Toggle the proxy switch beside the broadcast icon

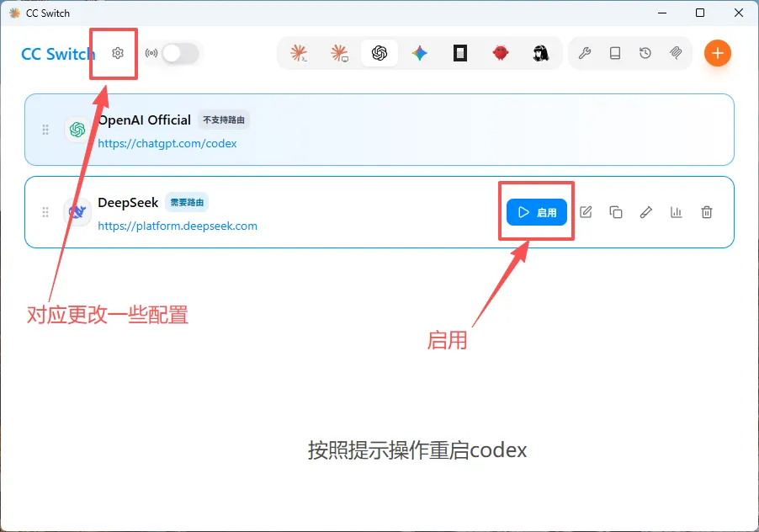pos(180,53)
